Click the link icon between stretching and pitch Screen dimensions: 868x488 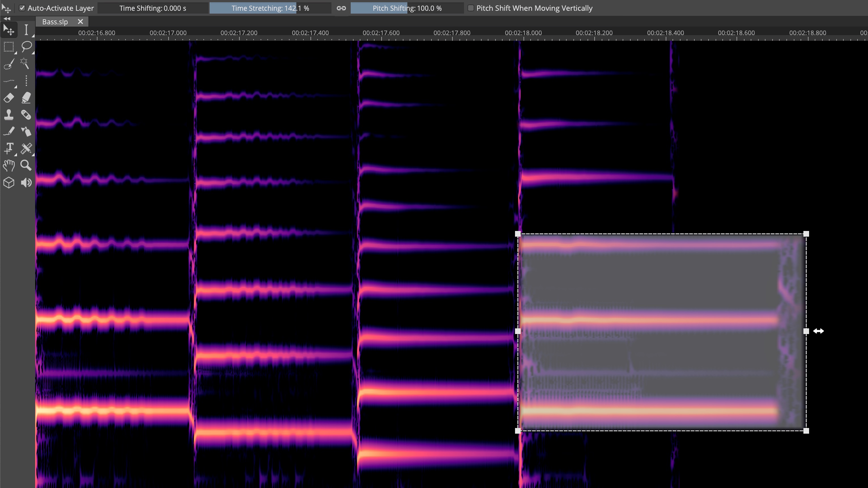click(341, 8)
